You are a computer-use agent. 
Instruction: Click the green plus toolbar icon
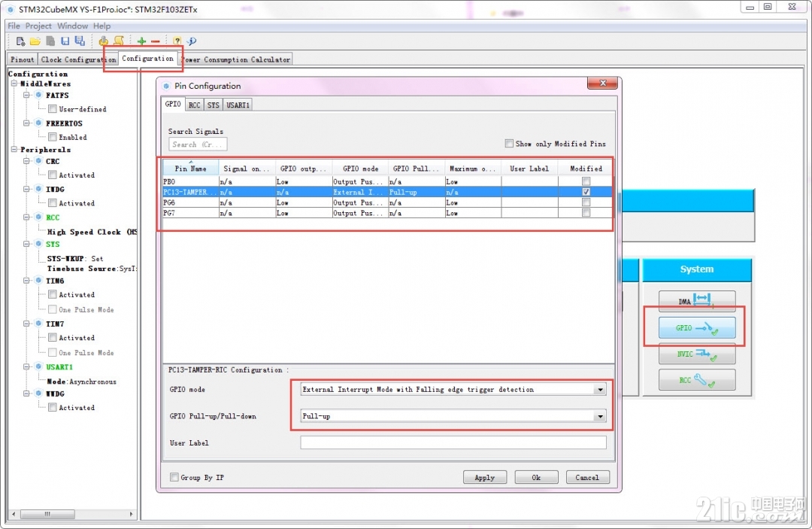point(141,41)
